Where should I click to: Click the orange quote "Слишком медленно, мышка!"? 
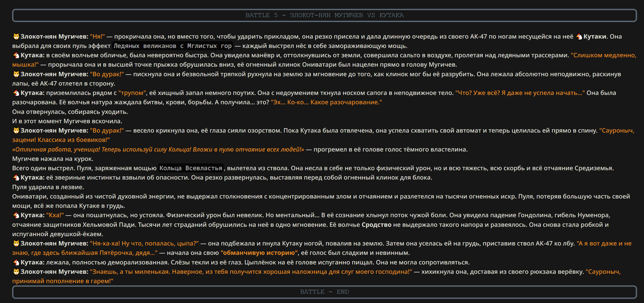(x=604, y=55)
